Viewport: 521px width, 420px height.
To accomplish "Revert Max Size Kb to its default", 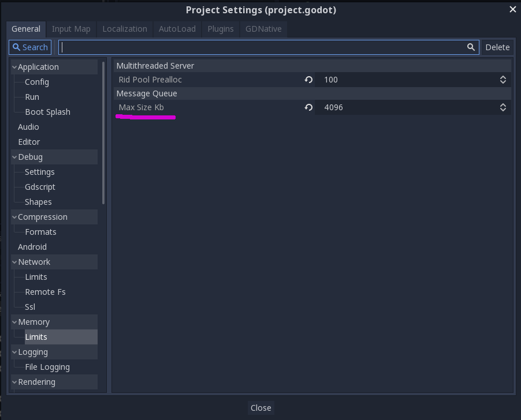I will [x=308, y=107].
